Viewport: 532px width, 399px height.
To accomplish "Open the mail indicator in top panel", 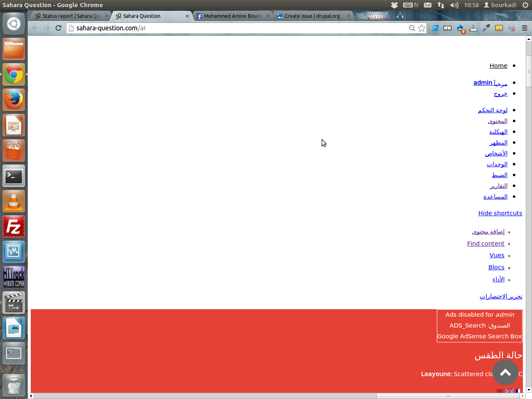I will pyautogui.click(x=428, y=5).
